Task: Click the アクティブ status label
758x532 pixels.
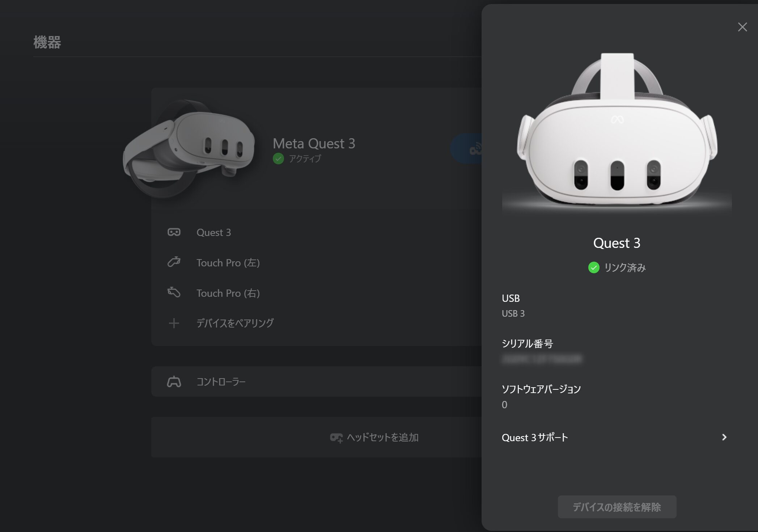Action: [305, 159]
